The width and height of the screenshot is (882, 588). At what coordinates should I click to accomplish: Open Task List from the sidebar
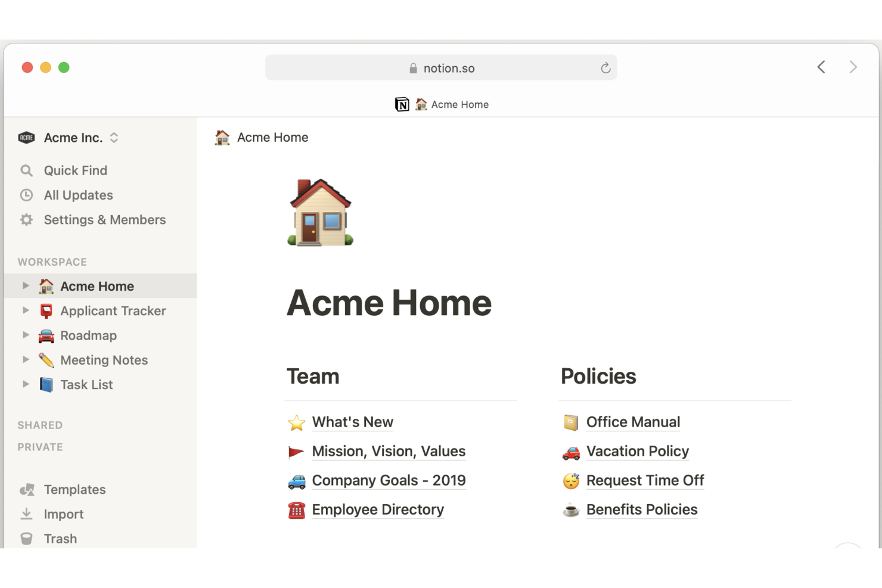pos(86,384)
